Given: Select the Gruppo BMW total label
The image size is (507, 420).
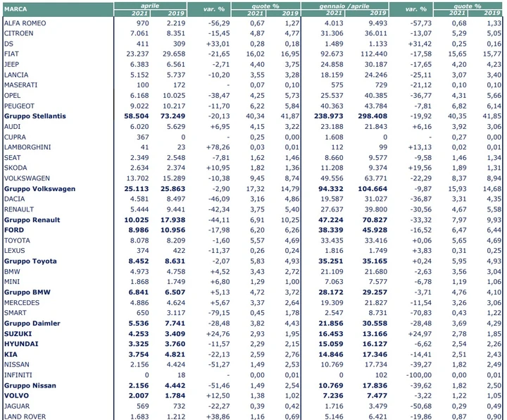Looking at the screenshot, I should click(27, 292).
